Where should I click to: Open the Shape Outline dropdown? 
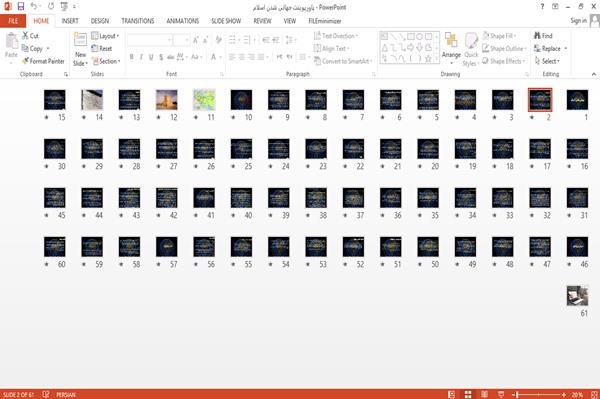(504, 49)
